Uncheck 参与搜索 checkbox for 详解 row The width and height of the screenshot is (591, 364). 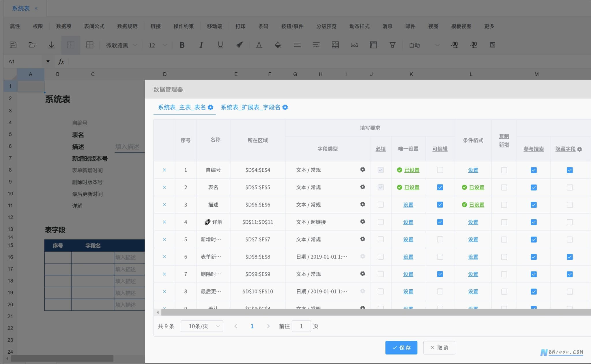pos(534,222)
